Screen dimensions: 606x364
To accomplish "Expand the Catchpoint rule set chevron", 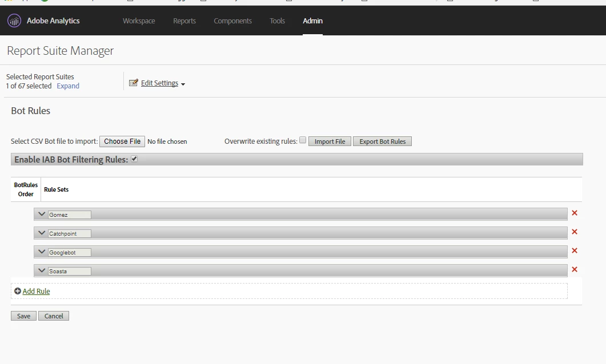I will click(x=42, y=233).
